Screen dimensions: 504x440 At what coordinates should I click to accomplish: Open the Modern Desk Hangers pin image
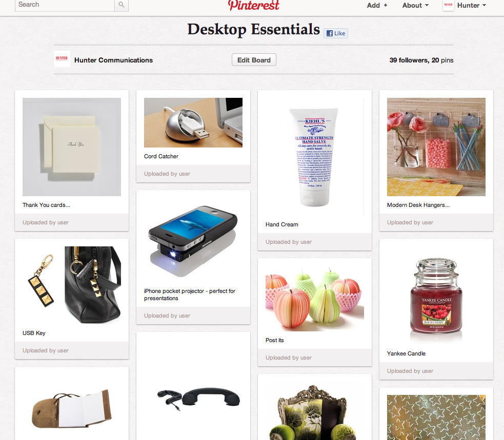[436, 147]
